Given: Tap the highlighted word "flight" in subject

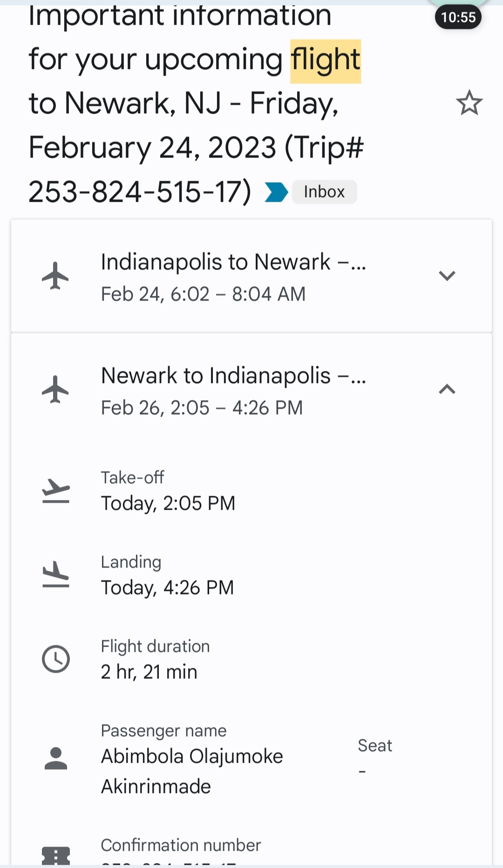Looking at the screenshot, I should click(x=326, y=61).
